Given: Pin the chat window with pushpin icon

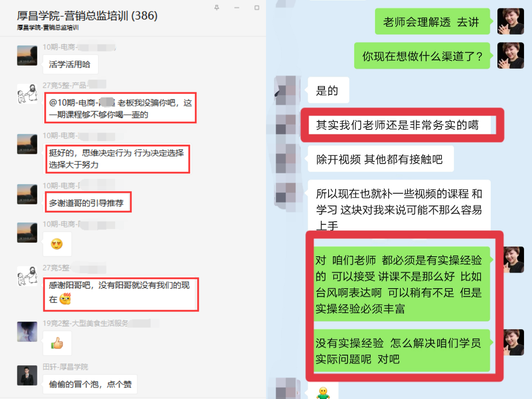Looking at the screenshot, I should (216, 8).
